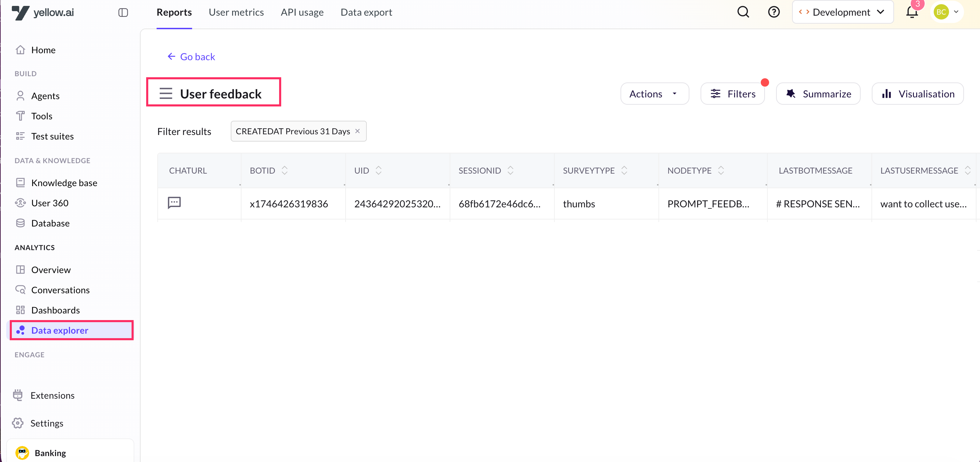Click the Go back link
Viewport: 980px width, 462px height.
click(x=191, y=57)
